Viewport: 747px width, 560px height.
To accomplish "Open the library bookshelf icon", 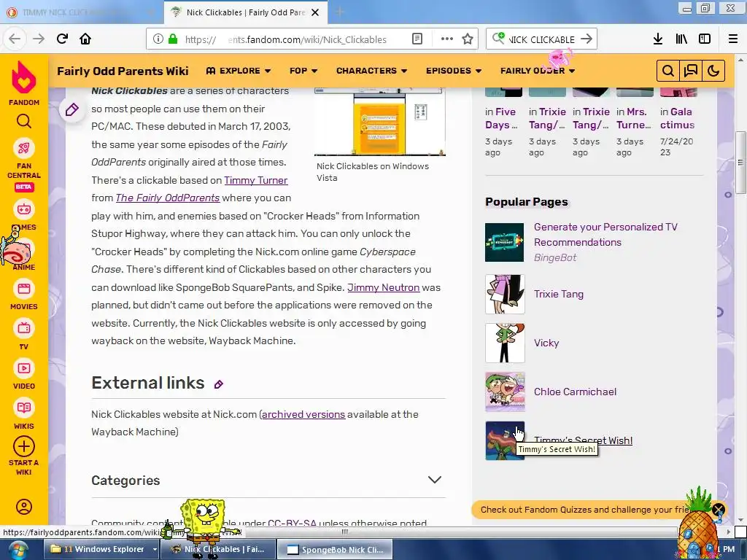I will coord(682,39).
